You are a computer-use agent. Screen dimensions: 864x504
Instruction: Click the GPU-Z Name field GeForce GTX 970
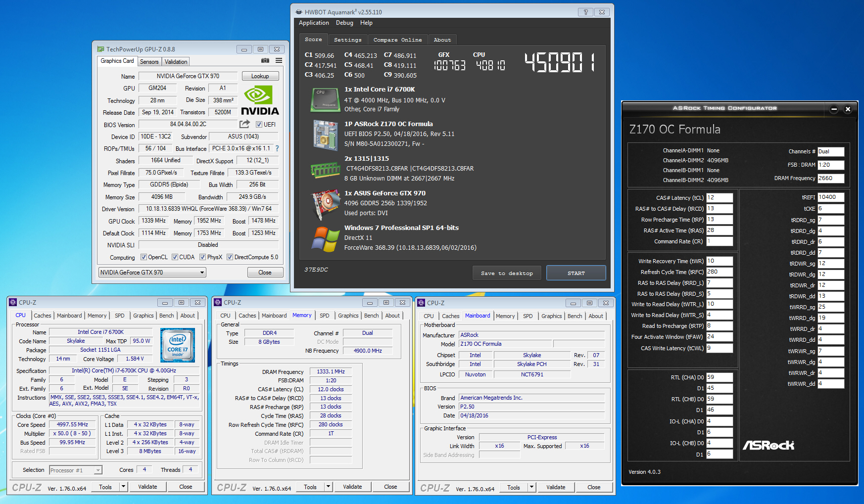pos(188,76)
